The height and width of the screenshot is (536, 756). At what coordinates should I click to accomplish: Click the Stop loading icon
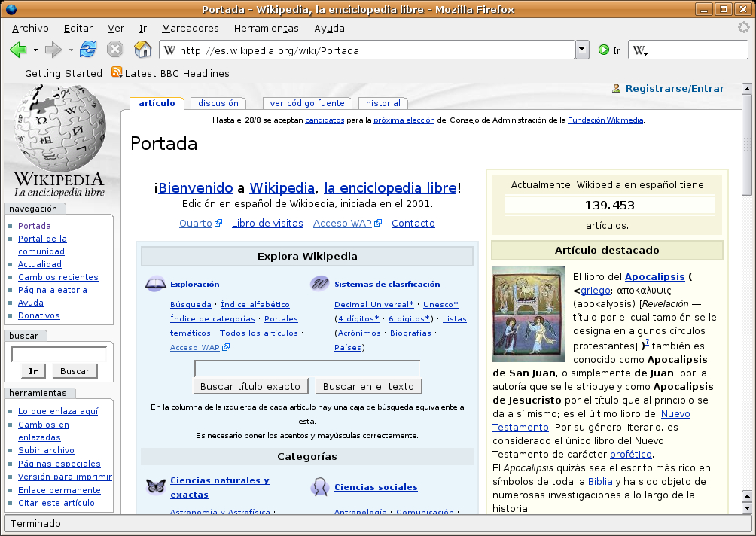pyautogui.click(x=114, y=50)
